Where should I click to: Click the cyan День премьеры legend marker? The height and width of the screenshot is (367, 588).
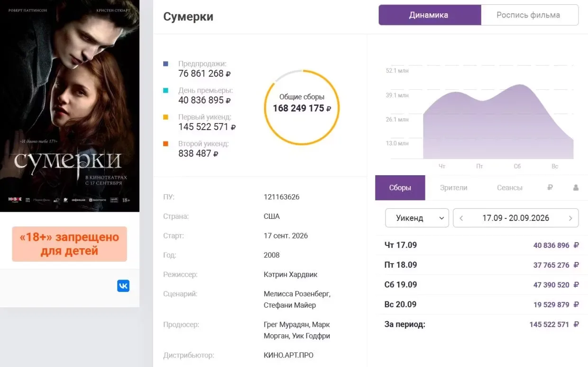[x=165, y=90]
